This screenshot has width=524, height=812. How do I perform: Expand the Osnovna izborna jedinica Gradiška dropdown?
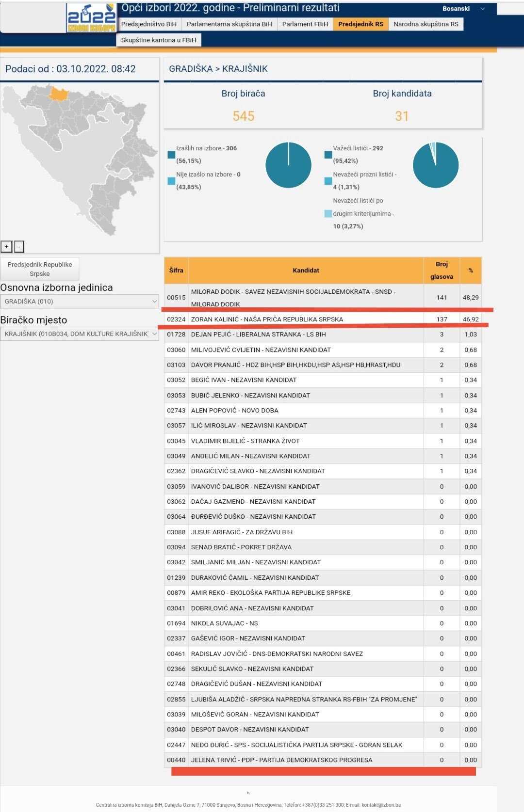pos(80,302)
